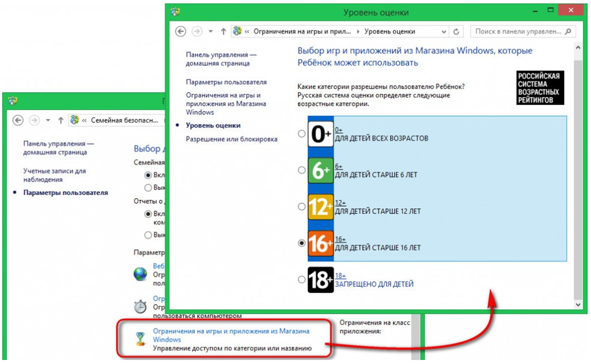The image size is (591, 364).
Task: Click the up arrow in the Уровень оценки window
Action: point(223,31)
